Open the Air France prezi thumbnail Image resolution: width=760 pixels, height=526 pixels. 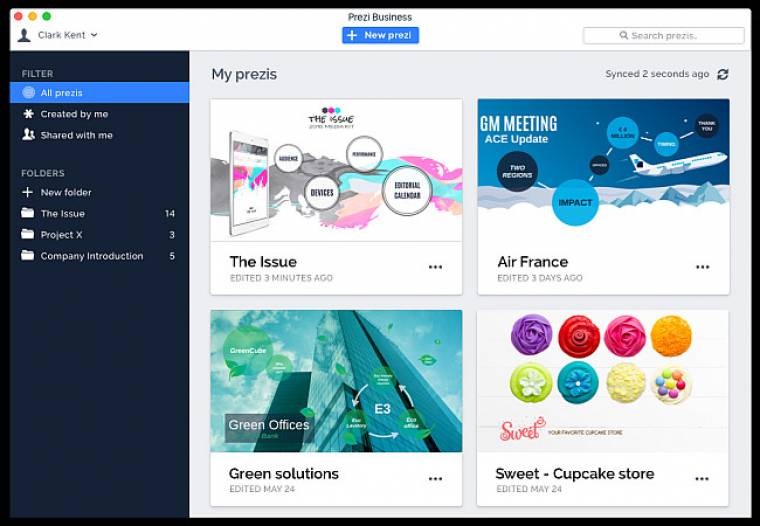click(603, 170)
